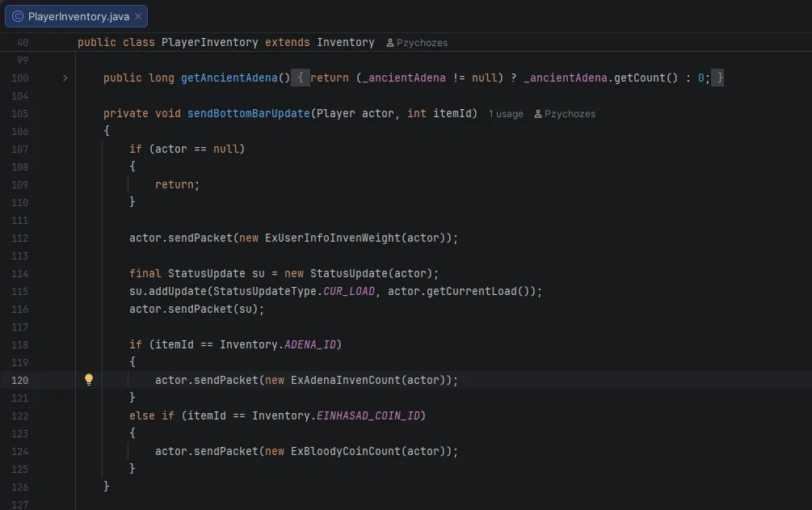Click 'actor.sendPacket(su);' on line 116
Viewport: 812px width, 510px height.
coord(197,309)
